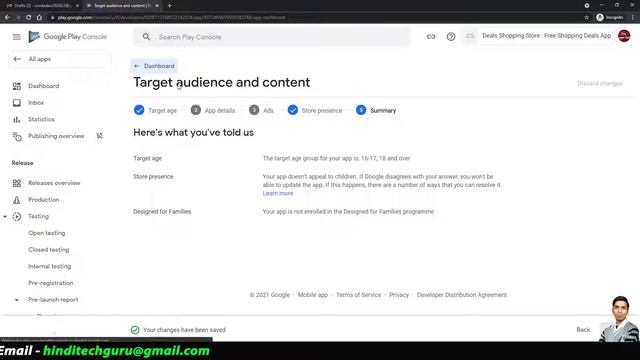Click the Incognito profile indicator
Viewport: 640px width, 360px height.
610,18
